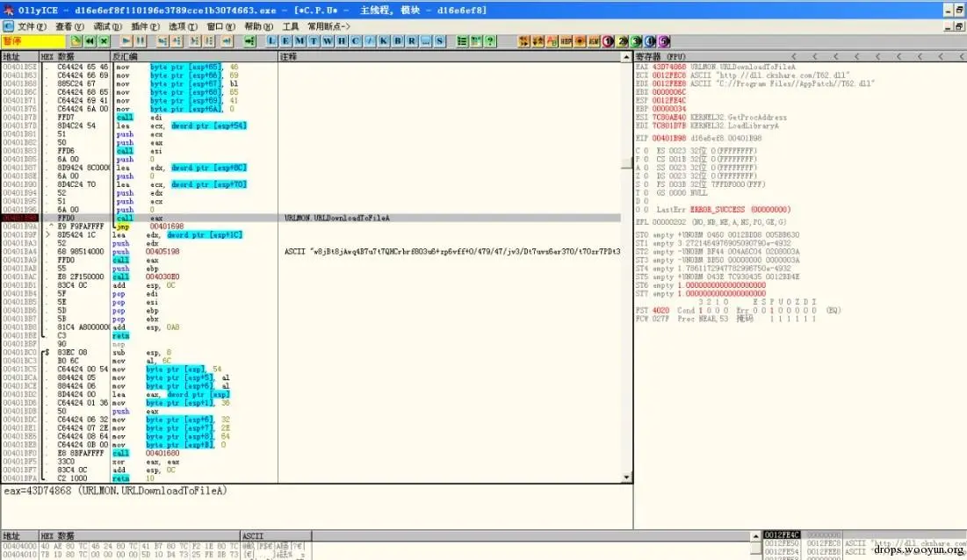
Task: Click the 注释 comment column header
Action: [450, 57]
